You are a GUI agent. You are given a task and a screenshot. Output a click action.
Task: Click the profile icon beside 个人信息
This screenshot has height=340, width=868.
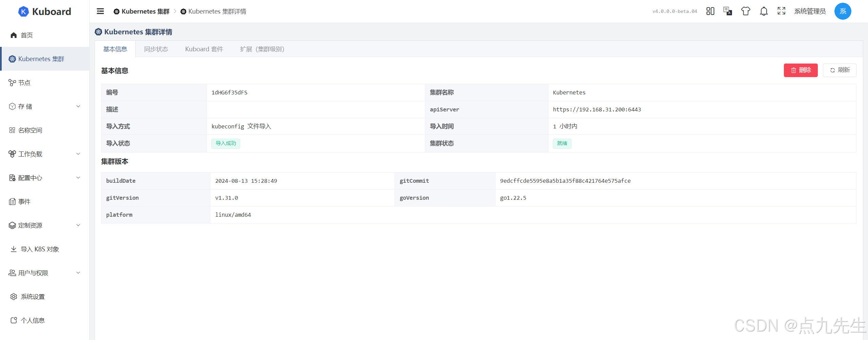tap(14, 320)
